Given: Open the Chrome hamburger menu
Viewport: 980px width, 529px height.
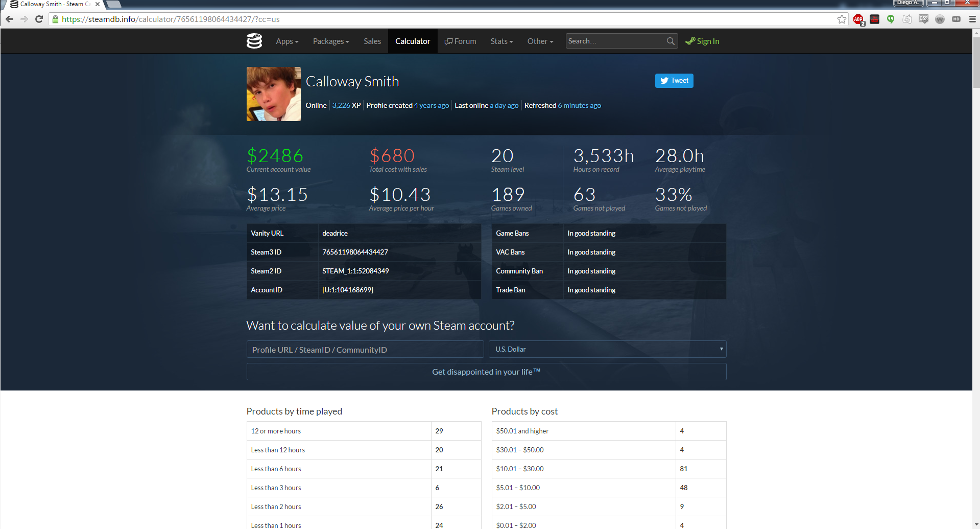Looking at the screenshot, I should coord(972,19).
